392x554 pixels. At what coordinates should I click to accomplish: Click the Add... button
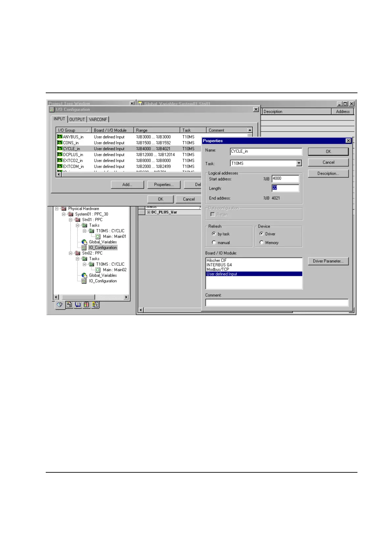[x=127, y=185]
